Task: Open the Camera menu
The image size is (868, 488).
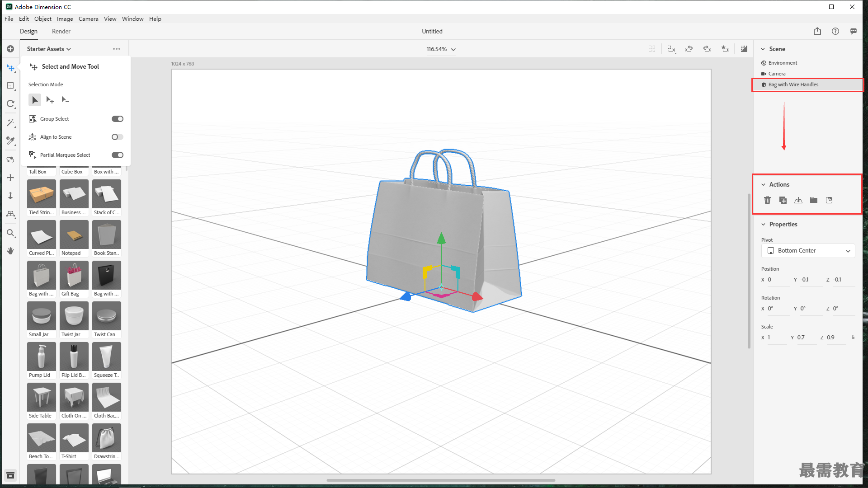Action: (89, 19)
